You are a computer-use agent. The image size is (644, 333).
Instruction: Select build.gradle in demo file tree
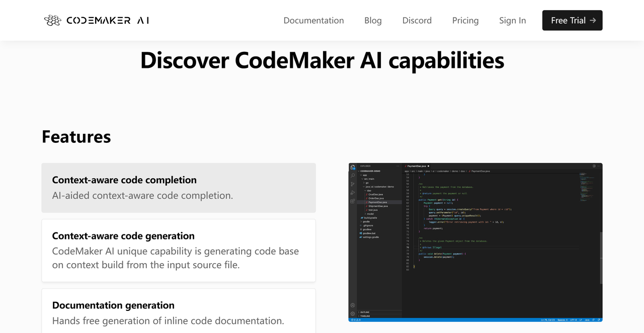click(369, 218)
